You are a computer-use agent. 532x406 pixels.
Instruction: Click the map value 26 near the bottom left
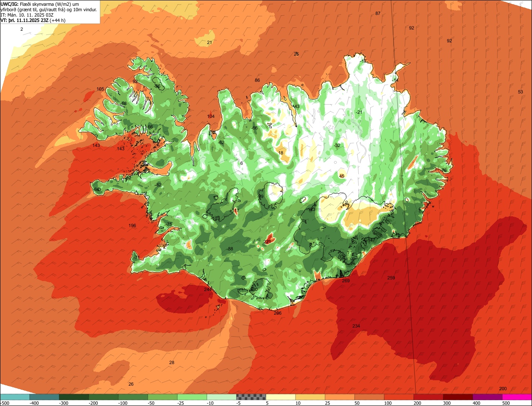(x=131, y=384)
